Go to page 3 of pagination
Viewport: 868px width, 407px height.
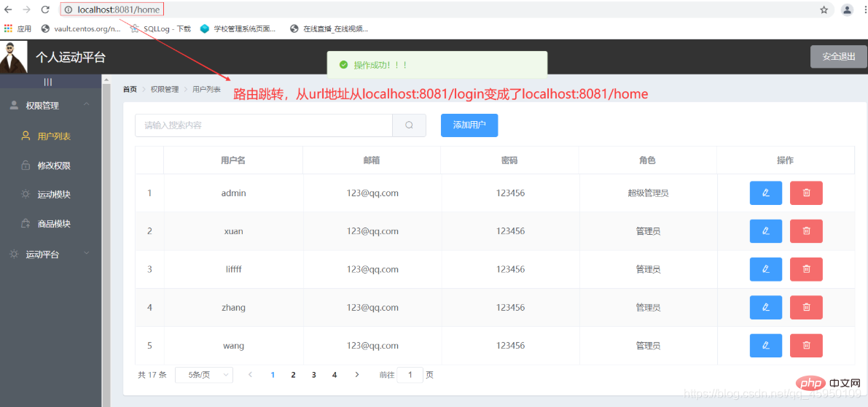(314, 375)
